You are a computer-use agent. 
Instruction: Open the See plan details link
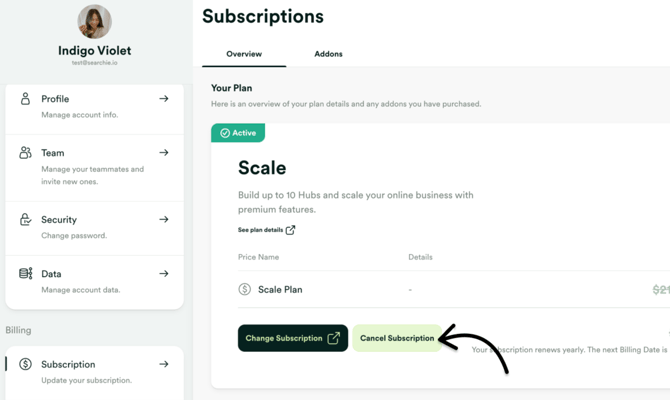[x=260, y=230]
